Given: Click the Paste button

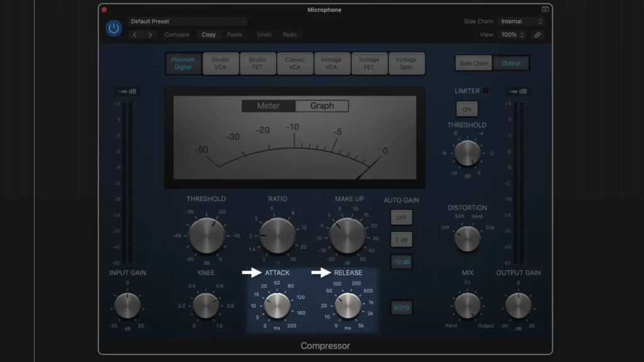Looking at the screenshot, I should 235,35.
